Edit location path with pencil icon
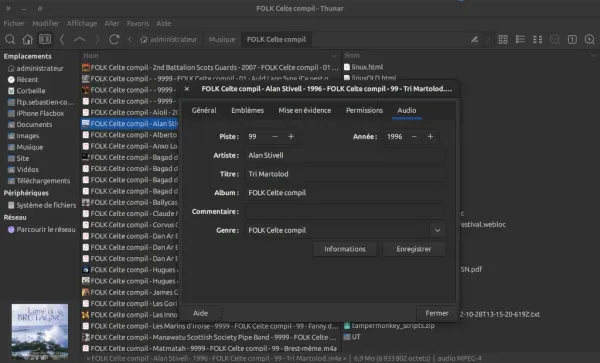The image size is (600, 363). click(474, 39)
